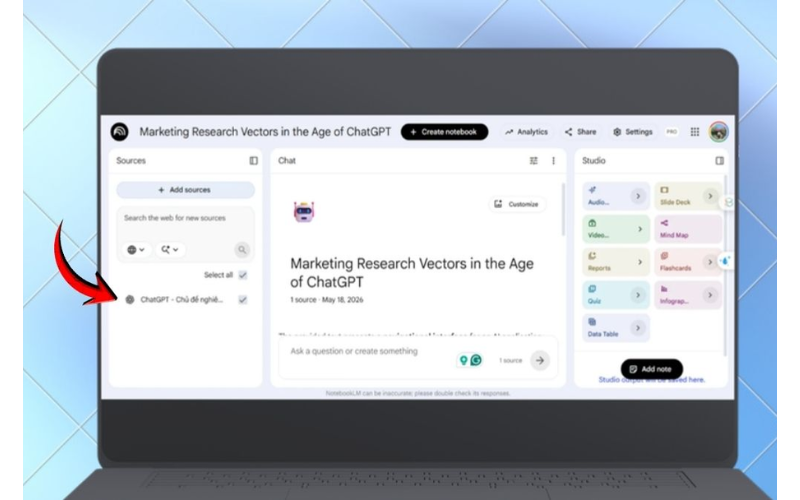
Task: Generate a Quiz
Action: pyautogui.click(x=616, y=295)
